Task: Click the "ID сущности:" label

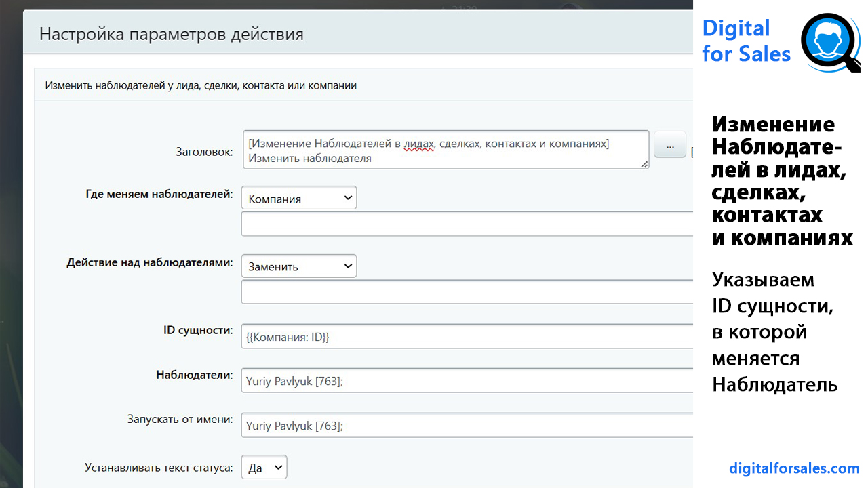Action: pyautogui.click(x=198, y=330)
